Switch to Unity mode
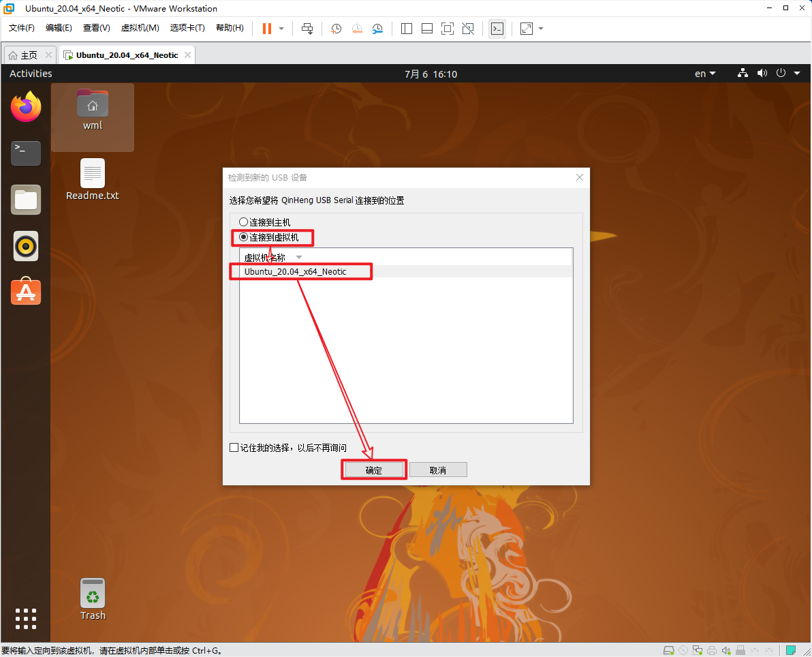This screenshot has height=657, width=812. point(468,29)
